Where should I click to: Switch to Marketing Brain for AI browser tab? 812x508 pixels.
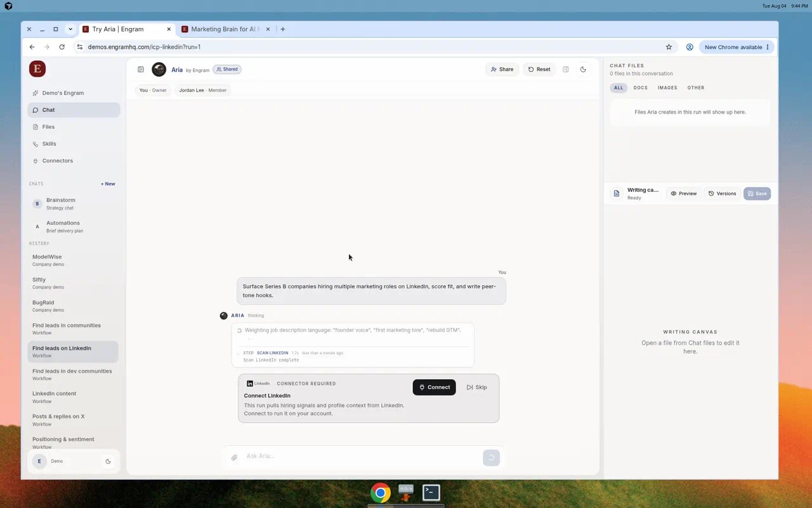pyautogui.click(x=225, y=29)
